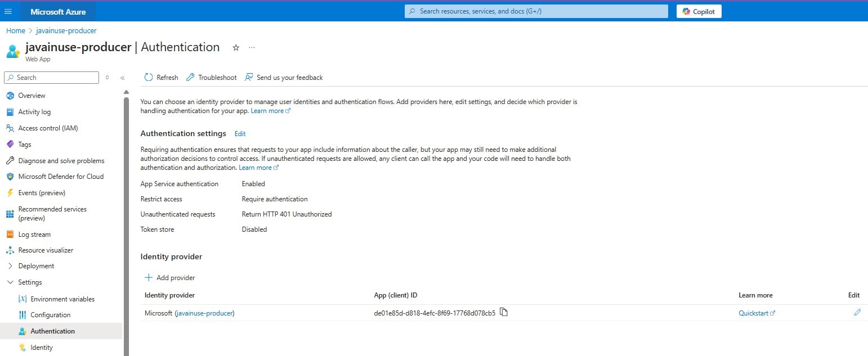Click the Troubleshoot toolbar button
Viewport: 868px width, 356px height.
211,78
